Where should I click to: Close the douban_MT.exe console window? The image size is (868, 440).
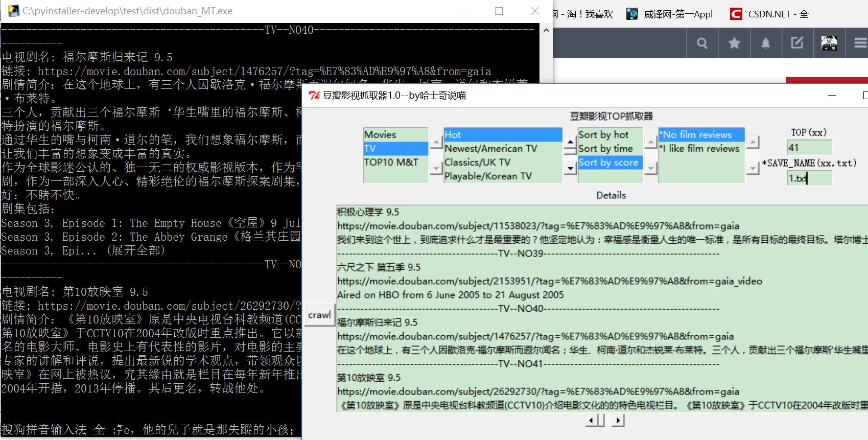pyautogui.click(x=535, y=11)
